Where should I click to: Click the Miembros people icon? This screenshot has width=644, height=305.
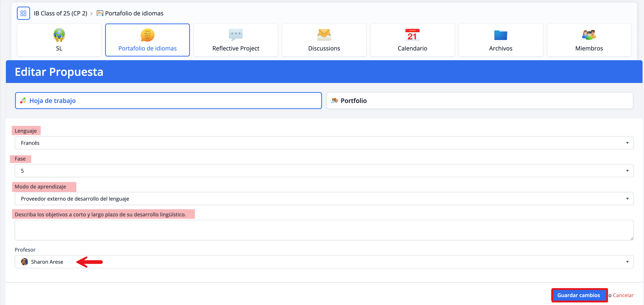coord(589,35)
